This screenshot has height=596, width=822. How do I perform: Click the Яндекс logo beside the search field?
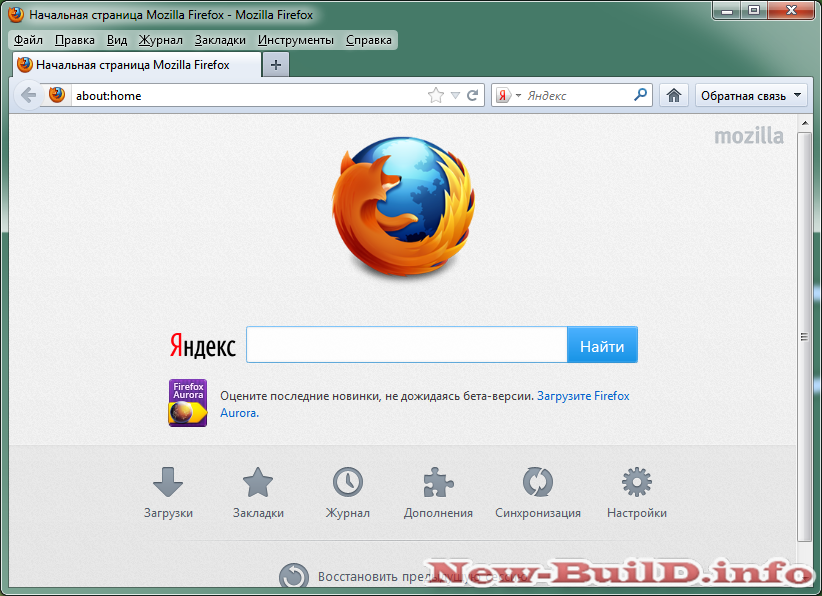[x=203, y=345]
